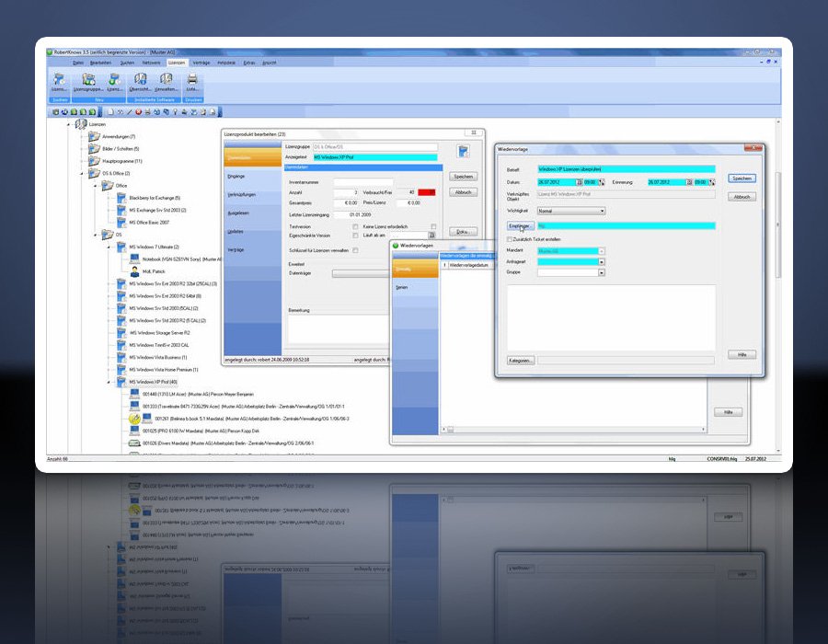Collapse the Office tree node
This screenshot has height=644, width=828.
pos(95,186)
